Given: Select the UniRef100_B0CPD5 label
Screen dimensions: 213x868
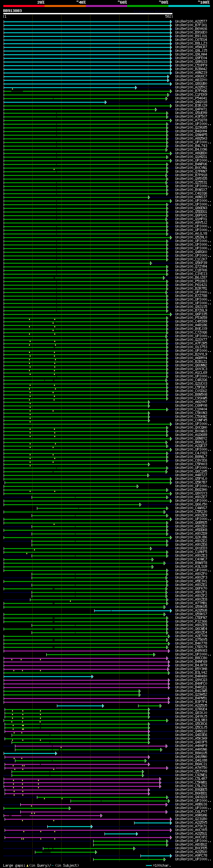Looking at the screenshot, I should tap(191, 848).
